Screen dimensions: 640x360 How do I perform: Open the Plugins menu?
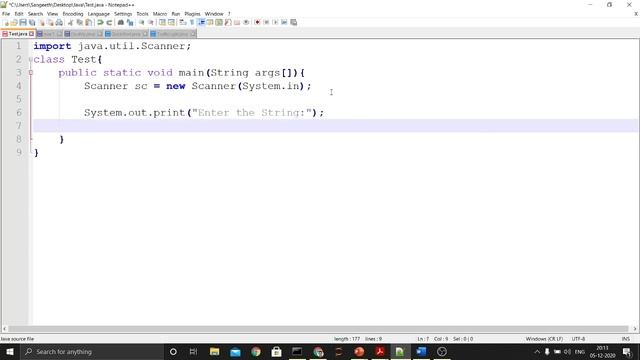coord(192,14)
